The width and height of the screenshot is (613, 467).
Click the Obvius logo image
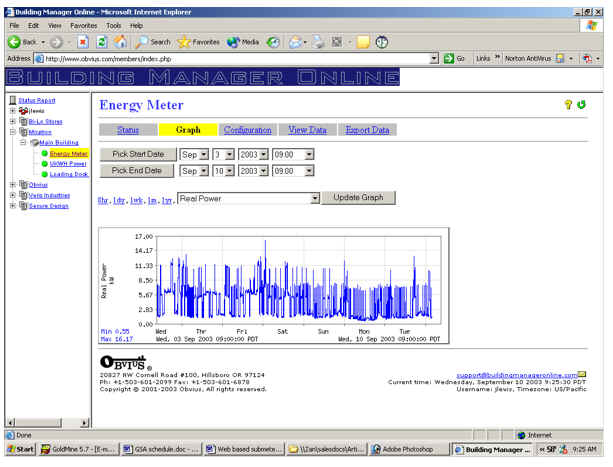click(126, 363)
